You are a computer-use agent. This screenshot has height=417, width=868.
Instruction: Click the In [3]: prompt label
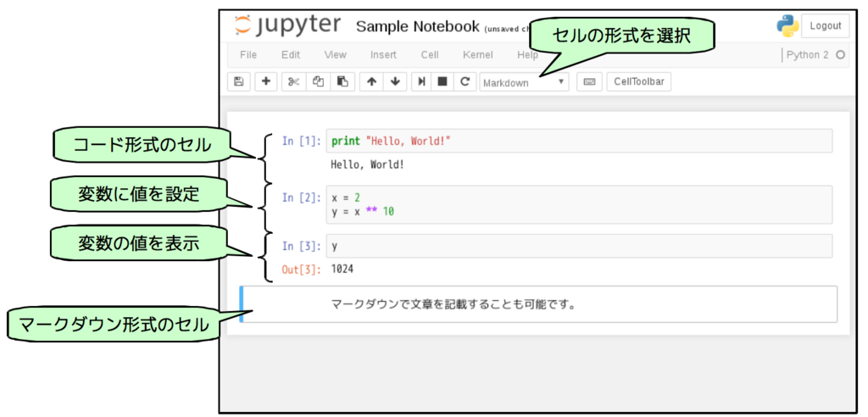tap(301, 246)
